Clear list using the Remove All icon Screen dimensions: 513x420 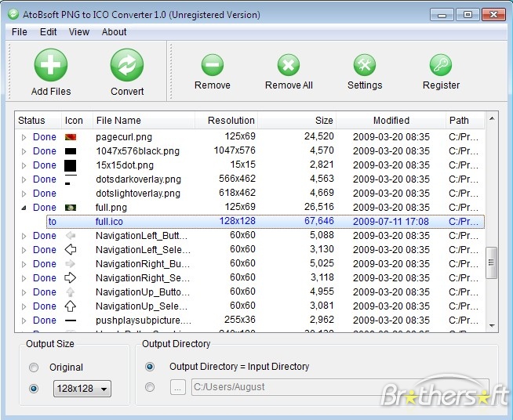[x=289, y=65]
